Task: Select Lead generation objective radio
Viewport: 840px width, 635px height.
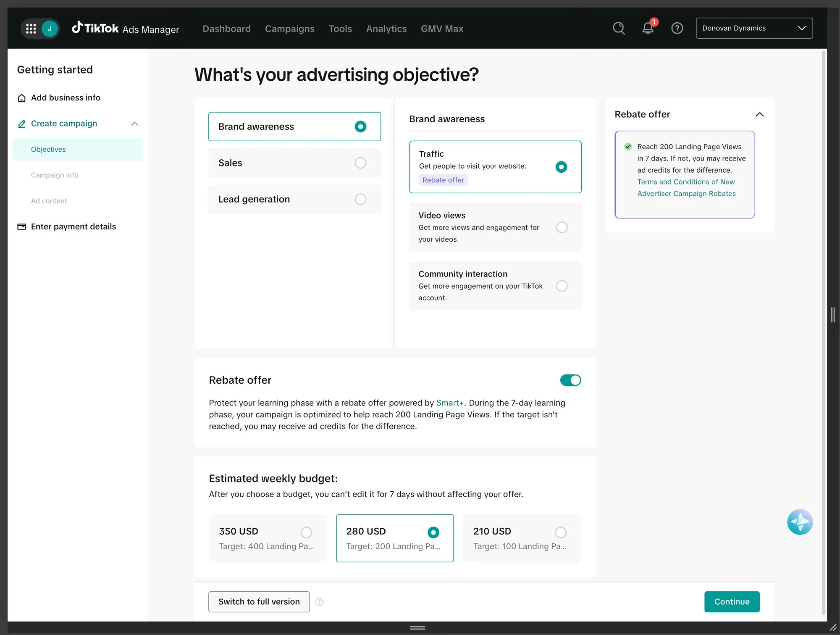Action: coord(360,199)
